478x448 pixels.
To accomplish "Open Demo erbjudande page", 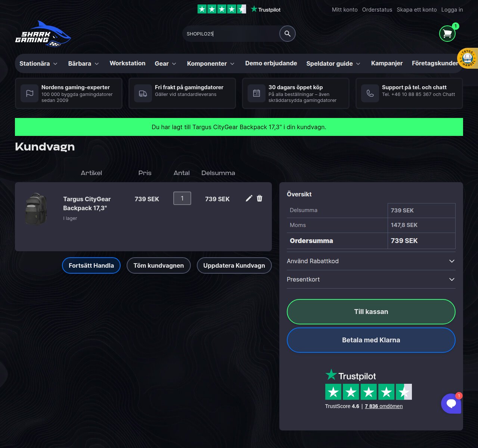I will tap(271, 63).
